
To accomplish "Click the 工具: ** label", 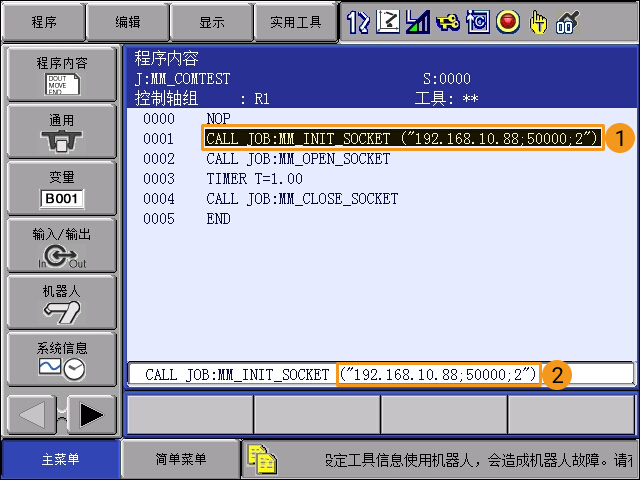I will (446, 98).
